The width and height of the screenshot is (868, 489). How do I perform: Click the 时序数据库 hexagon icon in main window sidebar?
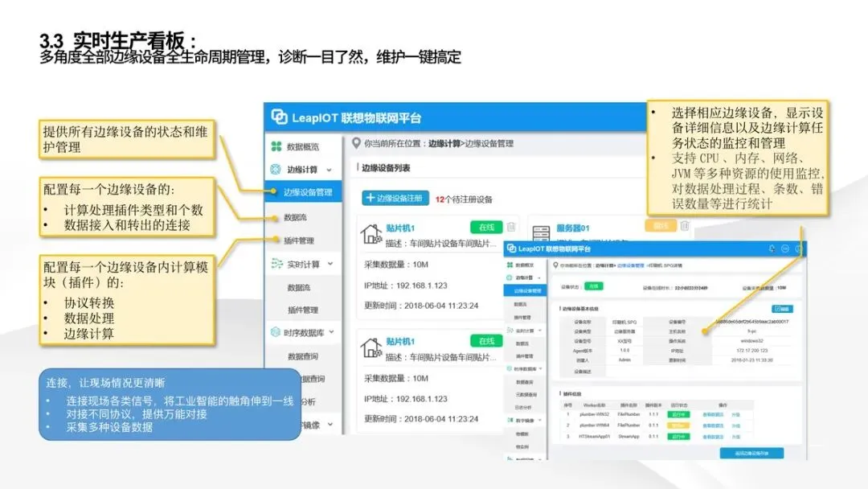[276, 331]
